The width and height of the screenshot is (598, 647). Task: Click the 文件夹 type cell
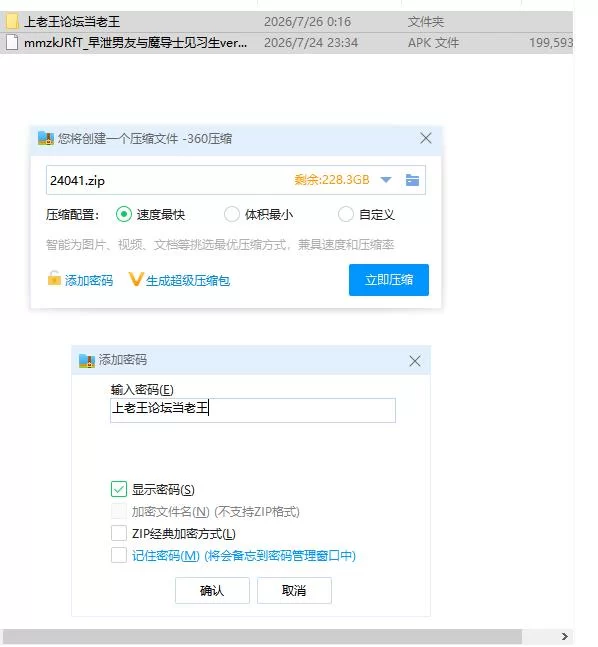tap(425, 21)
